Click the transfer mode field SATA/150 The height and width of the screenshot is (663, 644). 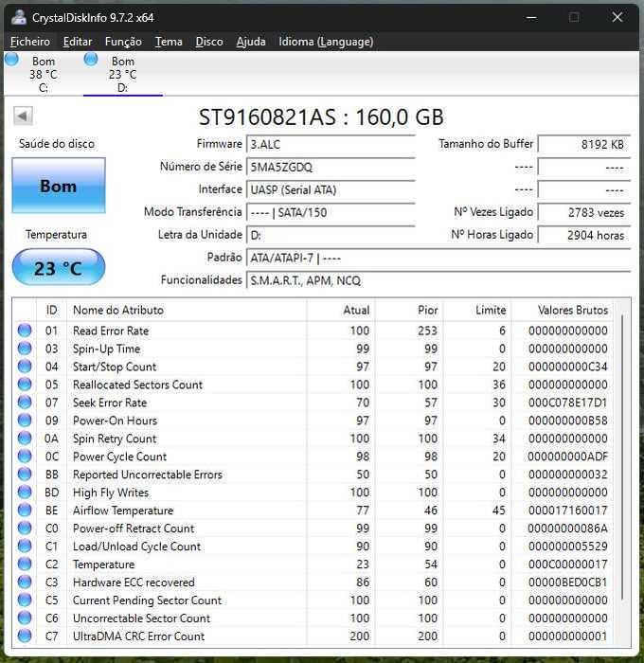pos(331,212)
